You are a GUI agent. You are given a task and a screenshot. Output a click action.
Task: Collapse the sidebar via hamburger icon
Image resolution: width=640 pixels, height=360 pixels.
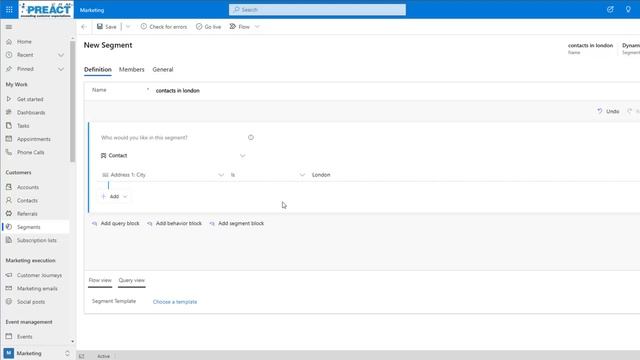click(x=9, y=27)
